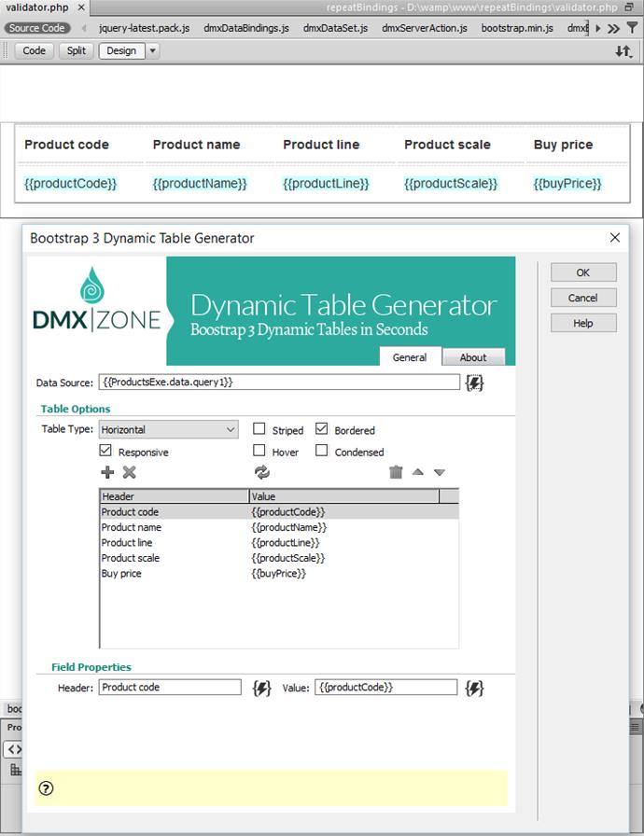Open dmxDataSet.js related file
This screenshot has width=644, height=836.
pos(335,28)
